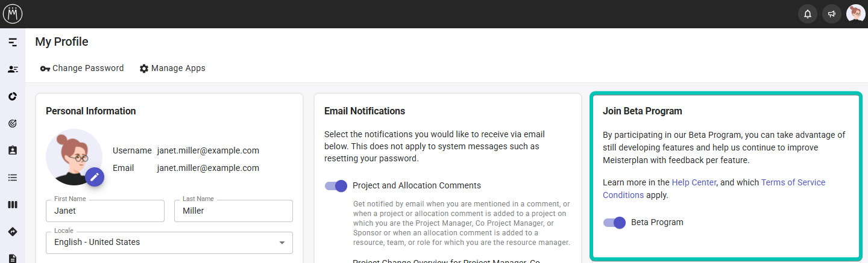The height and width of the screenshot is (263, 868).
Task: Click Change Password
Action: coord(82,69)
